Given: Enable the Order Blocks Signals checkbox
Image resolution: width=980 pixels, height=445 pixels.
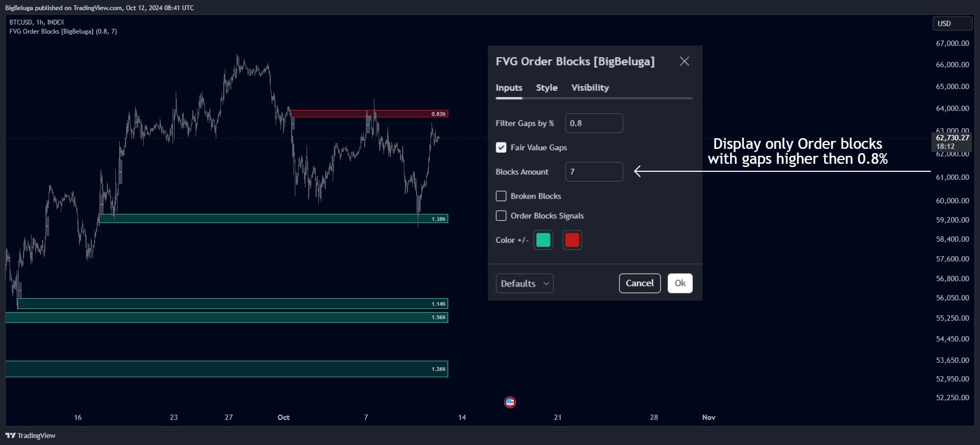Looking at the screenshot, I should [501, 216].
